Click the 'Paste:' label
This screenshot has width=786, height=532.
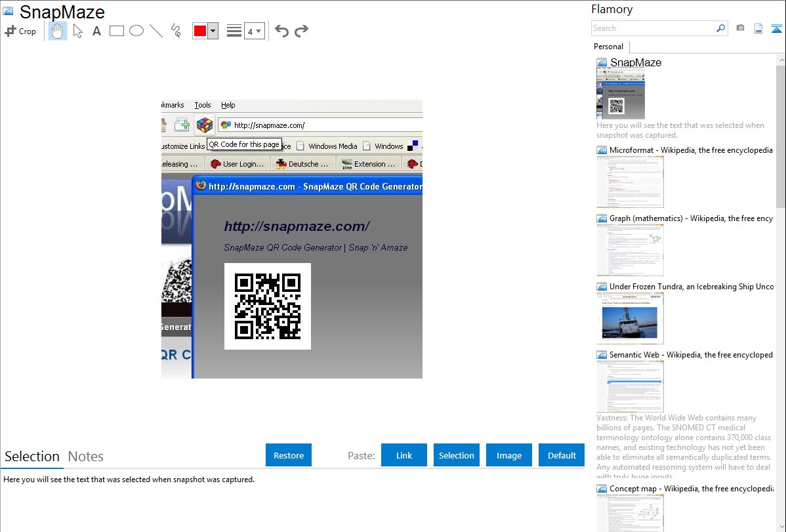click(x=362, y=455)
